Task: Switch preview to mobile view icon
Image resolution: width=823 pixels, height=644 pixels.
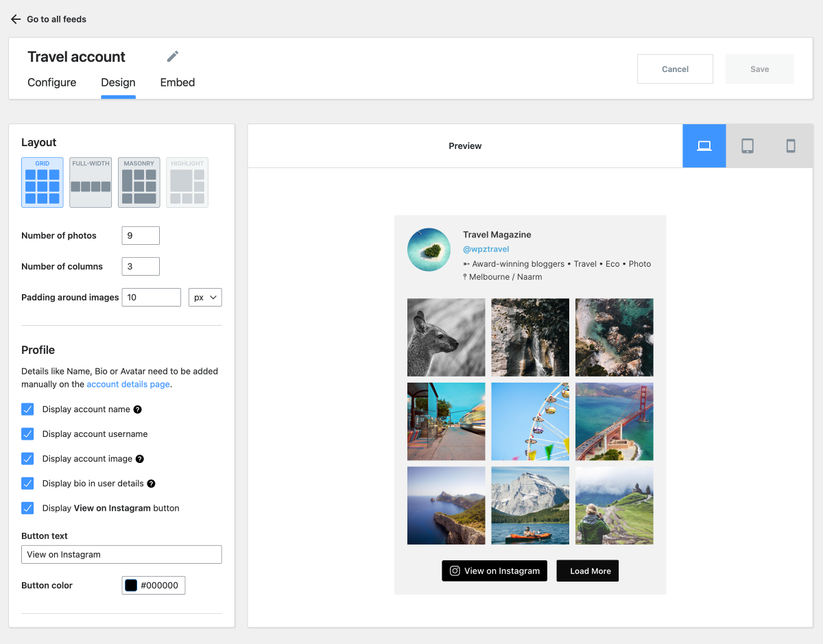Action: (791, 146)
